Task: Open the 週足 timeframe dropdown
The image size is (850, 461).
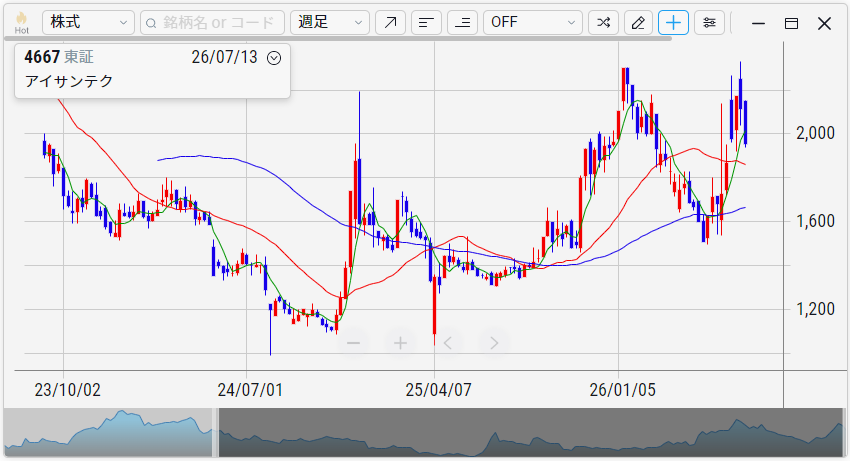Action: 330,22
